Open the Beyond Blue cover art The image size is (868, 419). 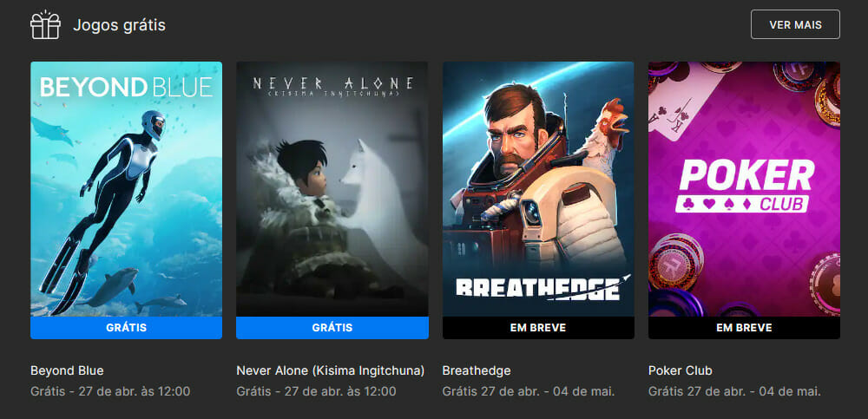[x=126, y=189]
